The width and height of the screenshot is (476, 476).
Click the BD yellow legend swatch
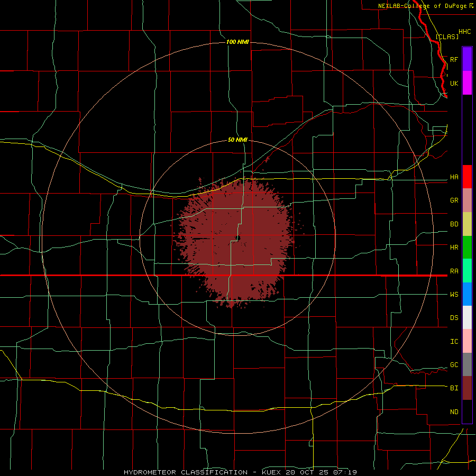467,224
